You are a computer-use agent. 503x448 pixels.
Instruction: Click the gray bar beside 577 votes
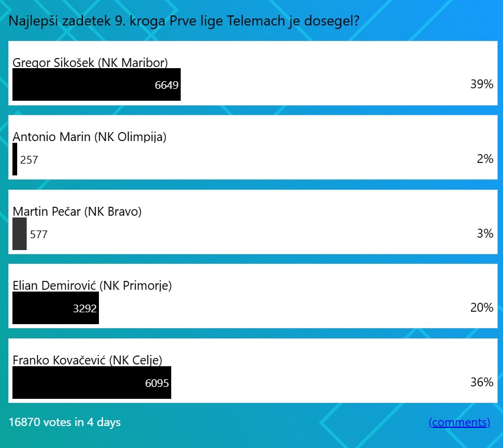coord(20,234)
